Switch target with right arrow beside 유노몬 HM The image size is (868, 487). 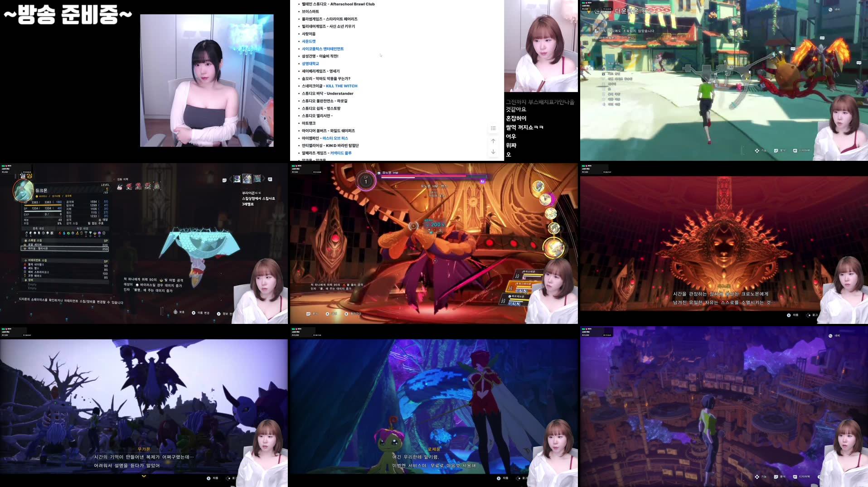[x=472, y=186]
